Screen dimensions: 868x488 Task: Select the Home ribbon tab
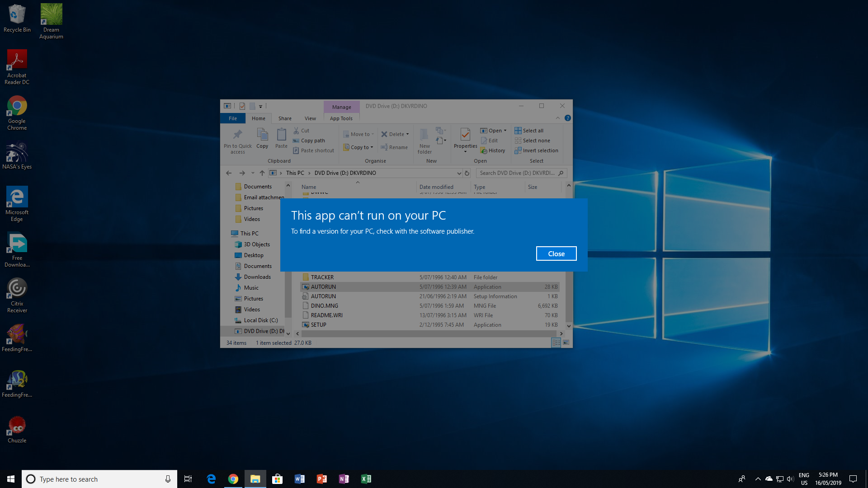(x=258, y=118)
